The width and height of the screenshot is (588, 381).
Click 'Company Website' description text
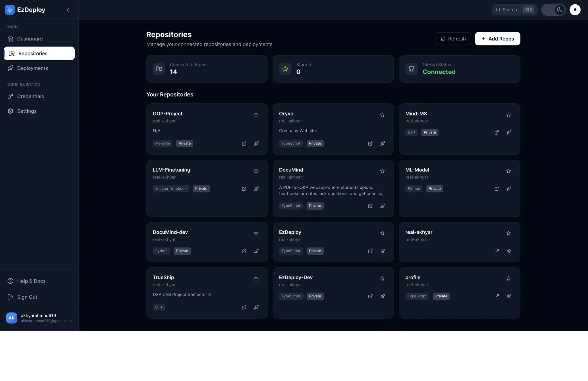coord(297,131)
